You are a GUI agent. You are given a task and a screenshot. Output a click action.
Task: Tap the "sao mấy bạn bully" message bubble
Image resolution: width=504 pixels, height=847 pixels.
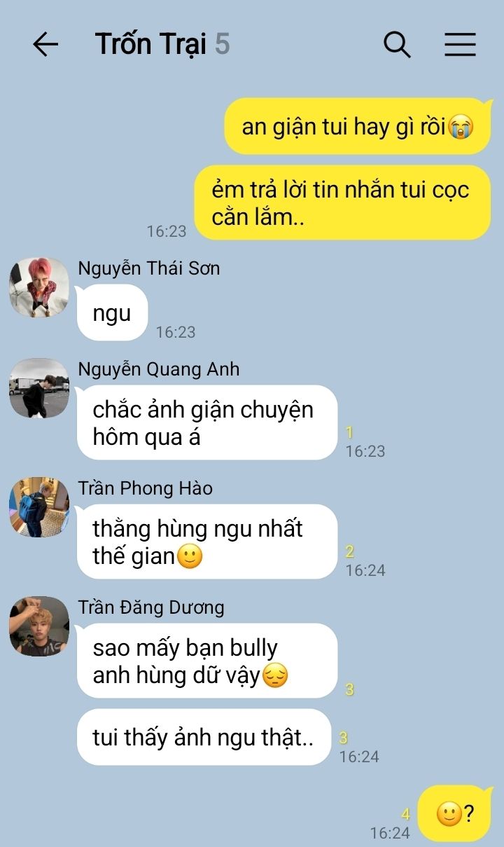click(207, 661)
